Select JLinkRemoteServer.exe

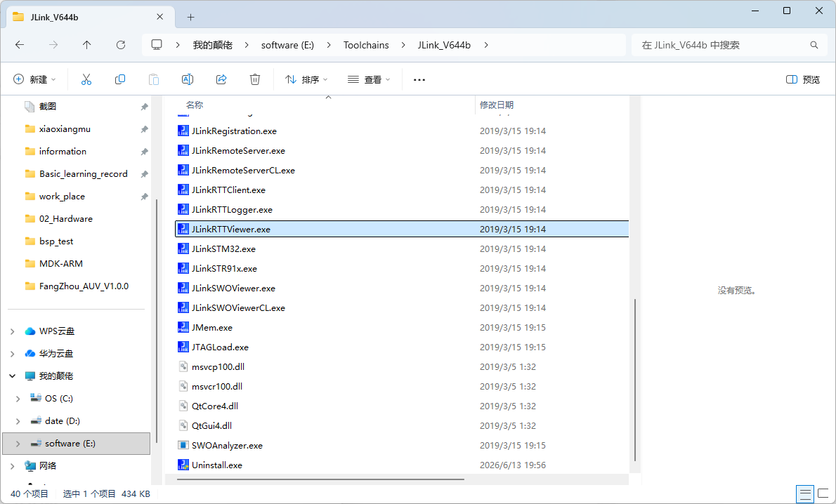402,150
